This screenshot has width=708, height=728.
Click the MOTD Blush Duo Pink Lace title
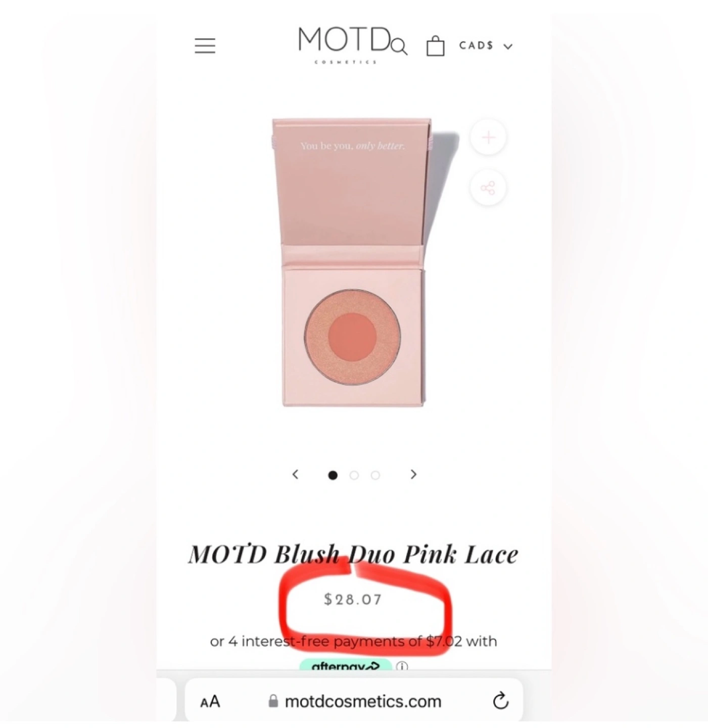point(353,554)
